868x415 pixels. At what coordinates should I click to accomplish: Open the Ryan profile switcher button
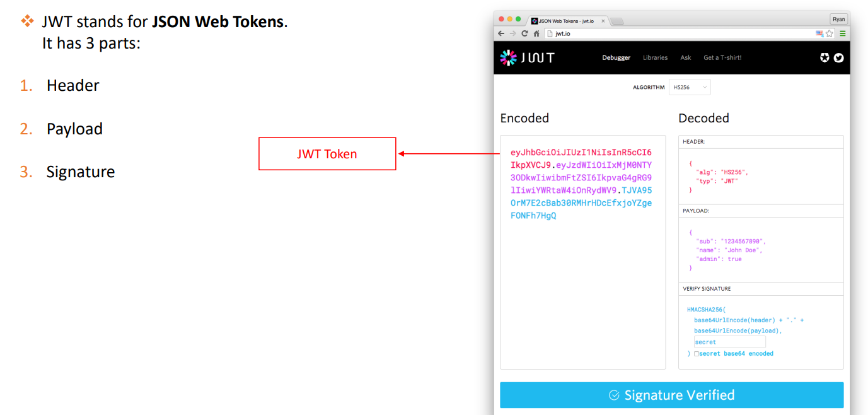click(x=838, y=19)
